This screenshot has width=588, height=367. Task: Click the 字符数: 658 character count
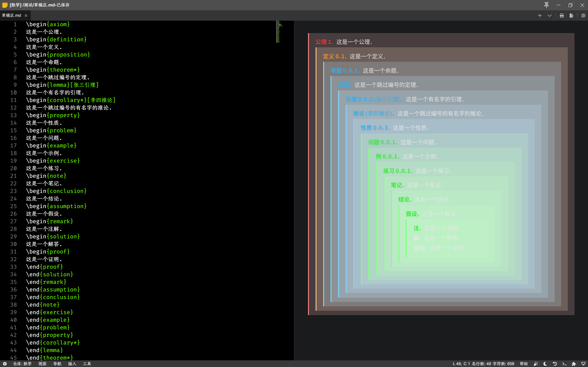503,364
